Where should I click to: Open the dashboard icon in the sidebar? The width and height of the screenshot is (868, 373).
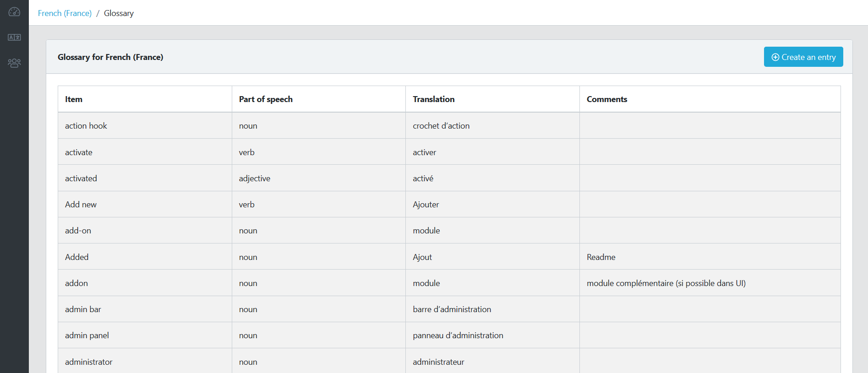click(x=14, y=12)
